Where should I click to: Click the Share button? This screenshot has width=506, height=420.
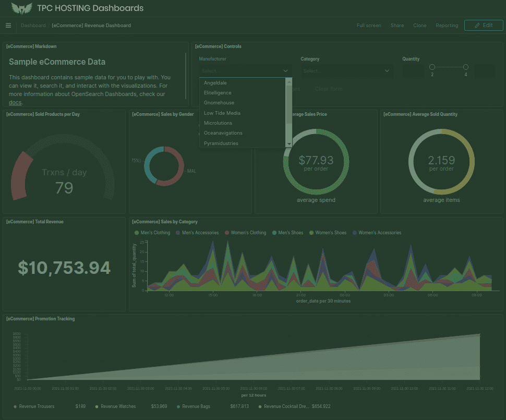coord(397,25)
